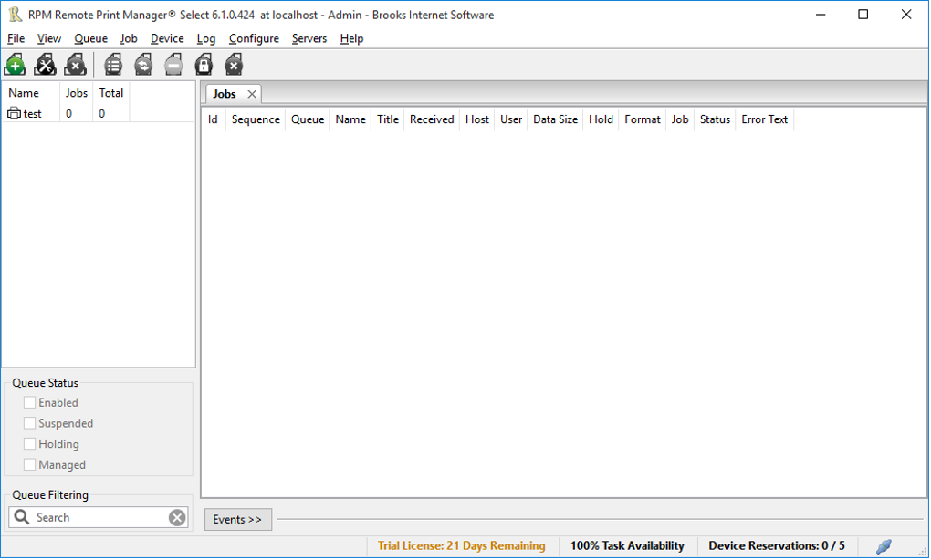Click the Delete Queue toolbar icon
Screen dimensions: 931x560
76,65
